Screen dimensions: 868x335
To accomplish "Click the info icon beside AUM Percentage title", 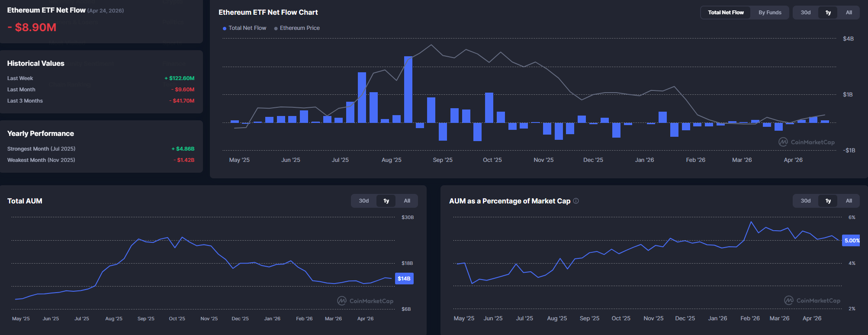I will [x=576, y=201].
